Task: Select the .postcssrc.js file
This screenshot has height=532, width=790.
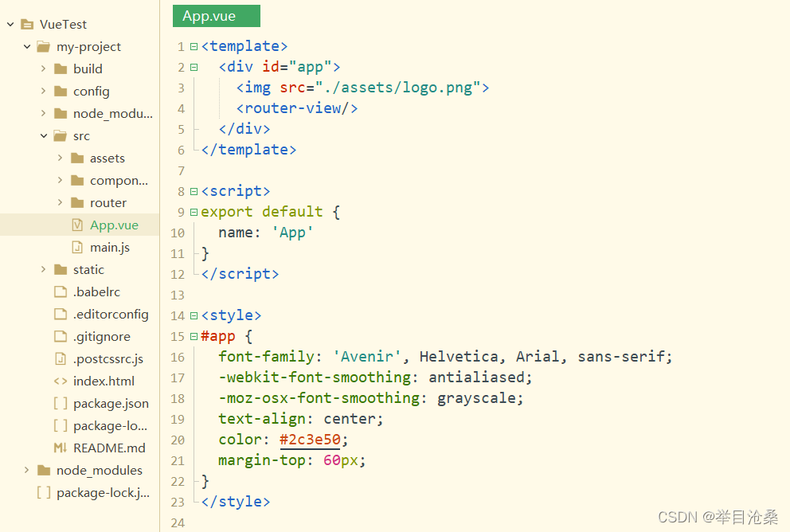Action: tap(108, 358)
